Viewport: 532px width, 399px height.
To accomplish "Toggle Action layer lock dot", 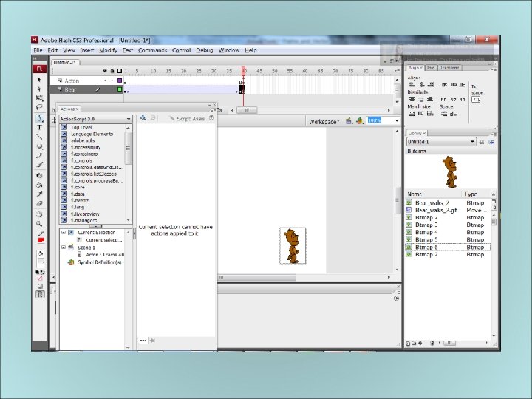I will (x=112, y=81).
